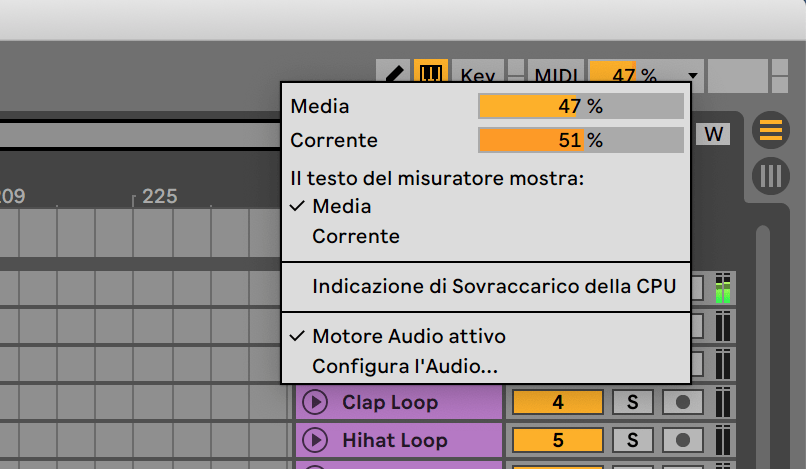Solo the Hihat Loop track
Viewport: 806px width, 469px height.
click(x=632, y=440)
